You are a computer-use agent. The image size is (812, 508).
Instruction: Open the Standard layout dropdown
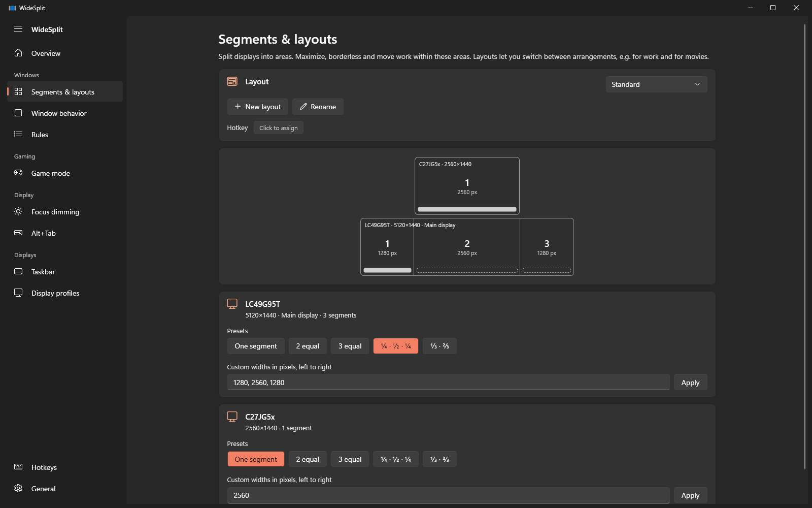pyautogui.click(x=656, y=84)
